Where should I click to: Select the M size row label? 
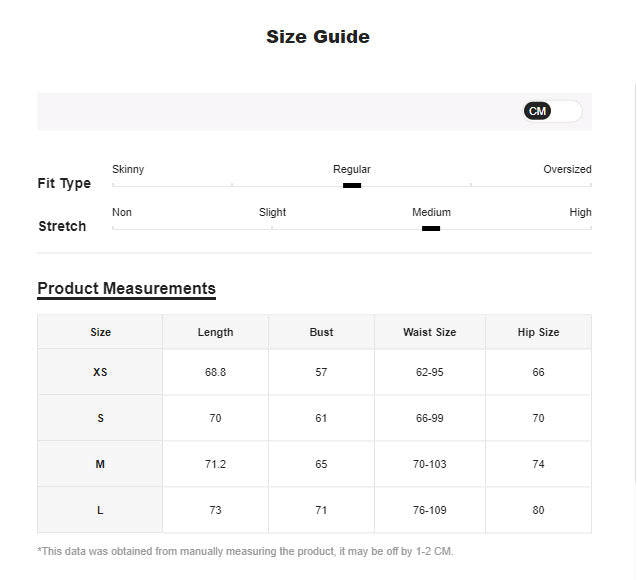(x=100, y=464)
